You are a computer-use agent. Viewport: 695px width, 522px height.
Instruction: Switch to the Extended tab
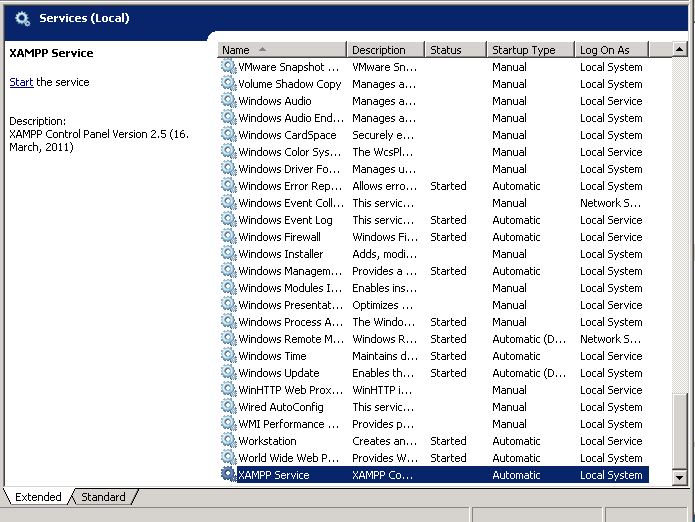click(38, 497)
